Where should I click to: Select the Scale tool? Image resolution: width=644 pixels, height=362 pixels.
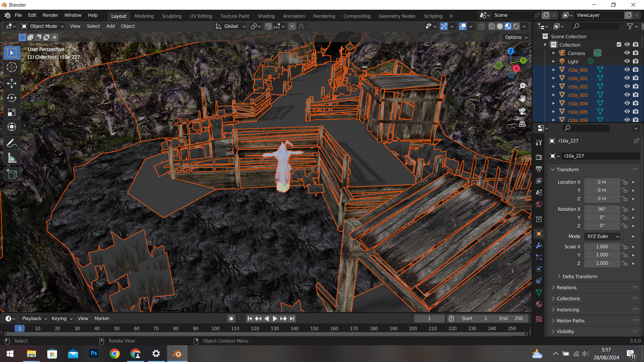(x=12, y=112)
